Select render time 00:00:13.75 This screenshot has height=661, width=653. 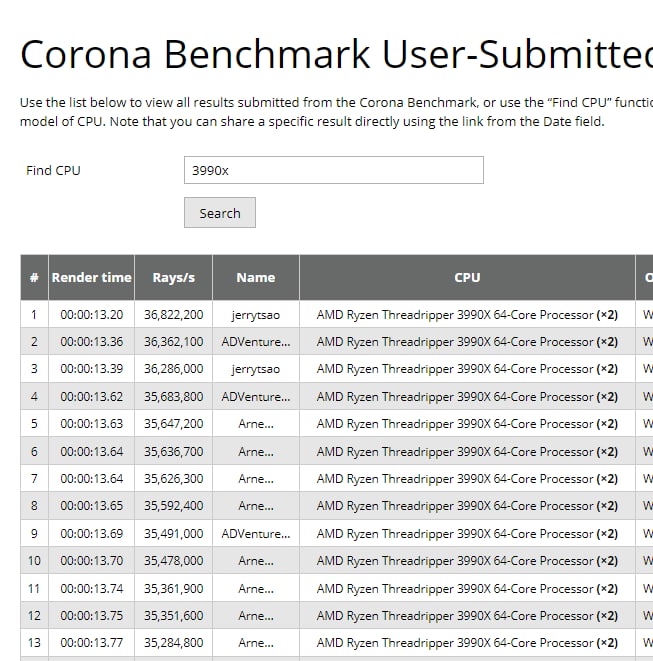point(91,615)
